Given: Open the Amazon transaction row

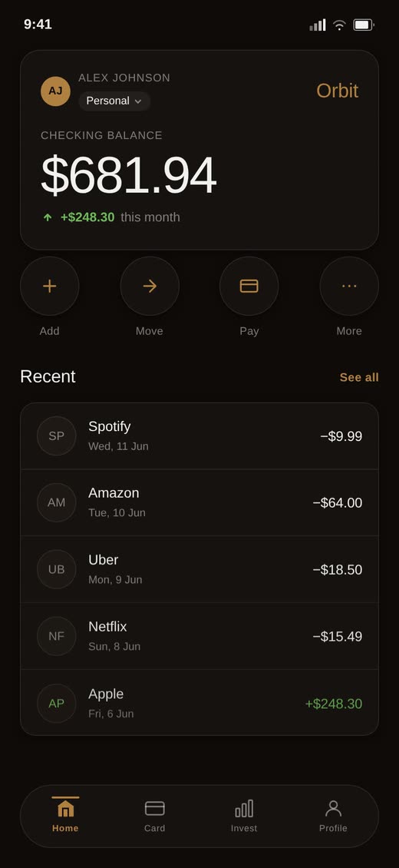Looking at the screenshot, I should click(x=199, y=502).
